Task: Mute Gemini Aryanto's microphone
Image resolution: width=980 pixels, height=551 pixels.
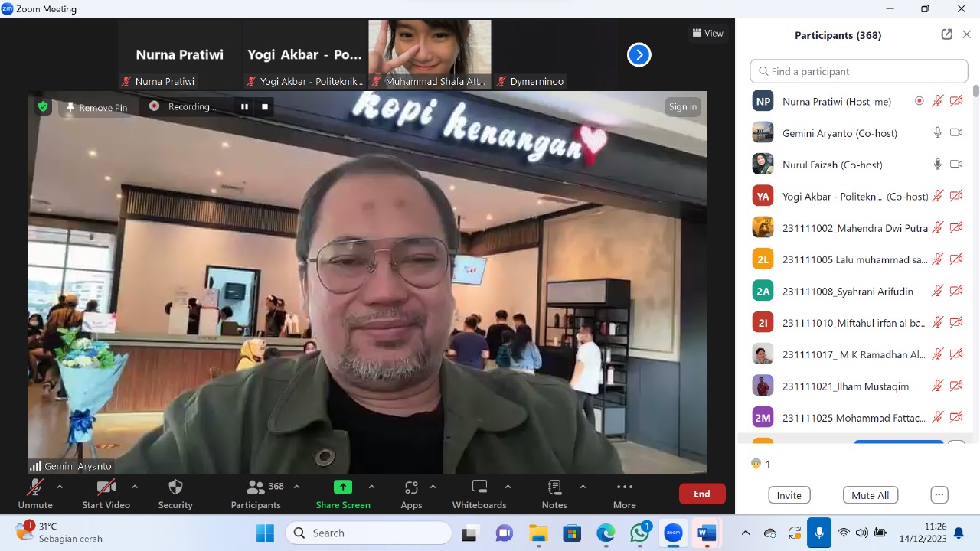Action: click(937, 132)
